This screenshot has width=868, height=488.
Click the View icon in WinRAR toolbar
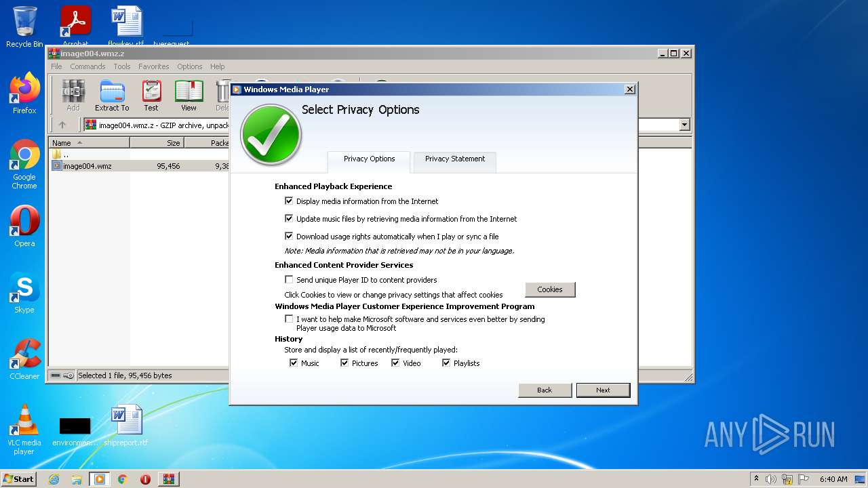[x=189, y=96]
